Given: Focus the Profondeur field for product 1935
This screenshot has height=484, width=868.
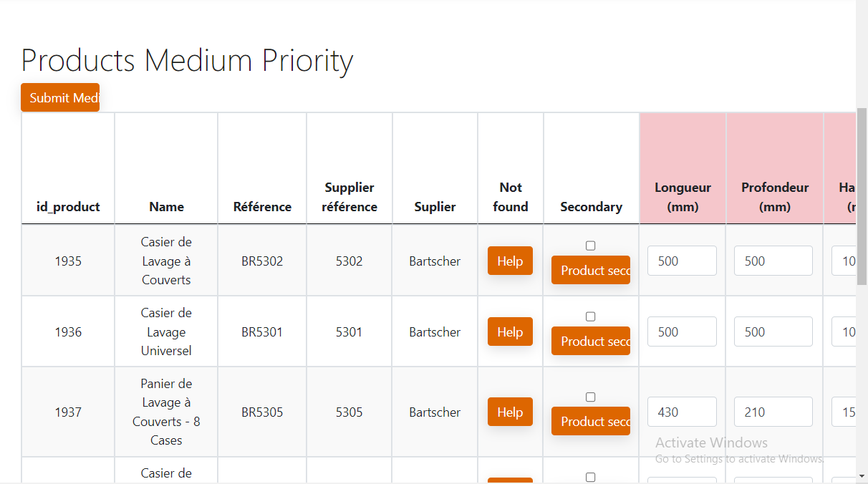Looking at the screenshot, I should point(773,261).
